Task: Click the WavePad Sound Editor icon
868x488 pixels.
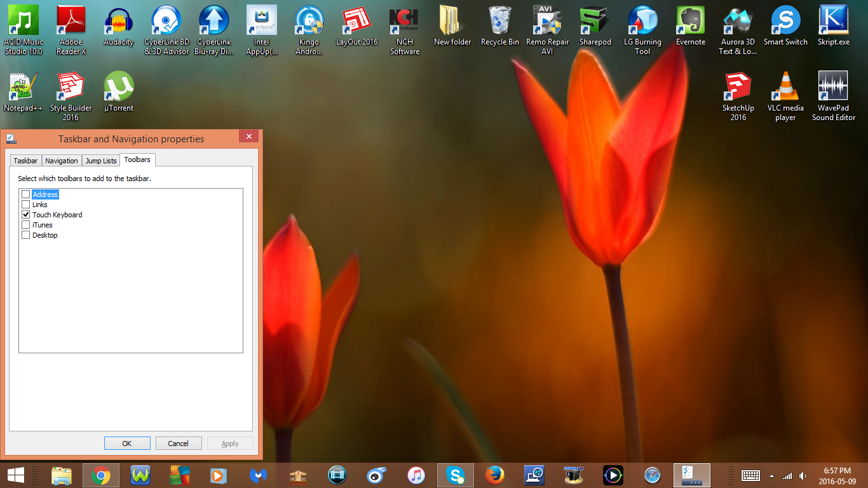Action: (834, 95)
